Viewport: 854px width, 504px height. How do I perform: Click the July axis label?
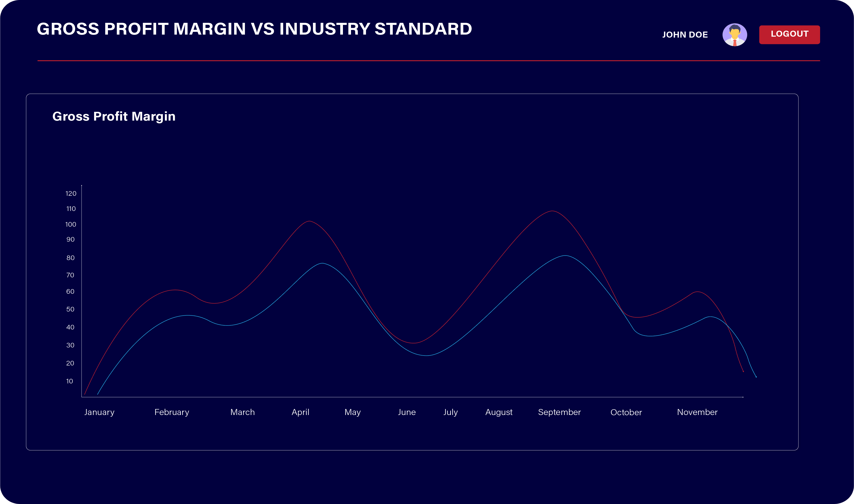pyautogui.click(x=450, y=412)
